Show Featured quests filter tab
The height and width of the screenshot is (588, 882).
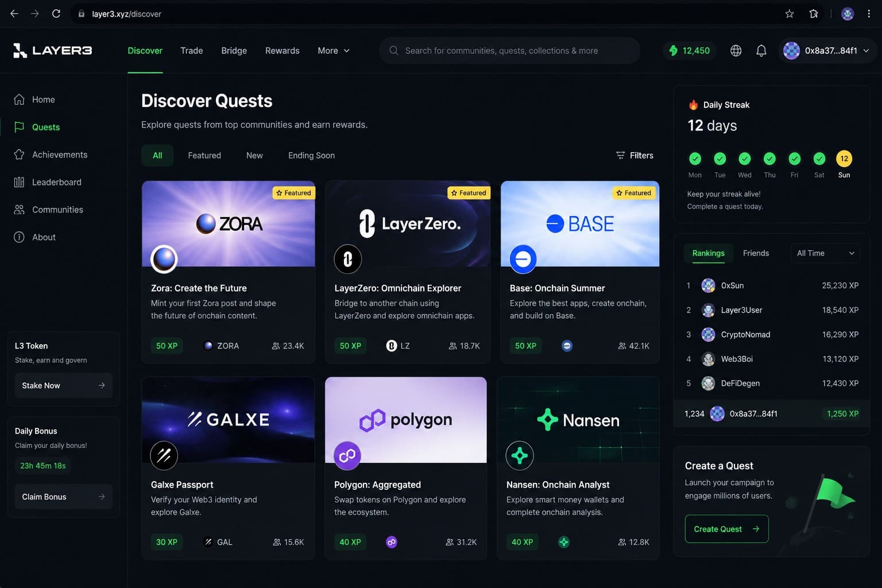[x=204, y=156]
